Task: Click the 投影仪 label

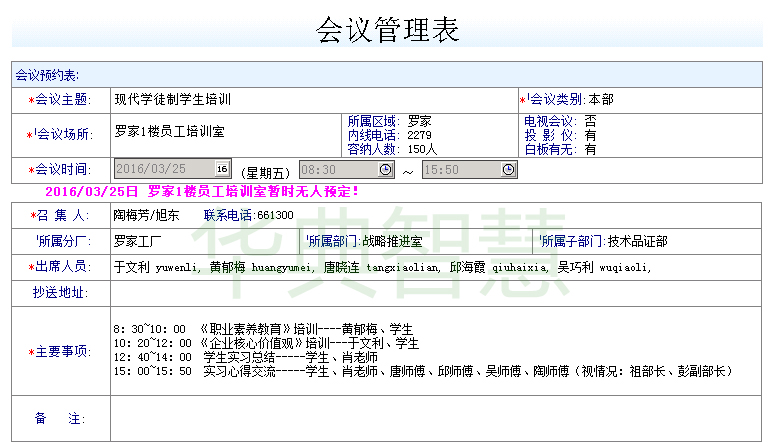Action: [x=550, y=135]
